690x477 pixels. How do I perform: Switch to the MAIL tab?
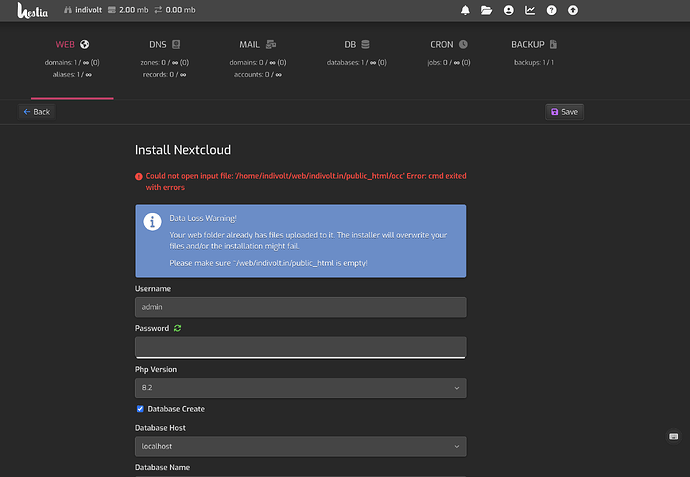pos(257,44)
